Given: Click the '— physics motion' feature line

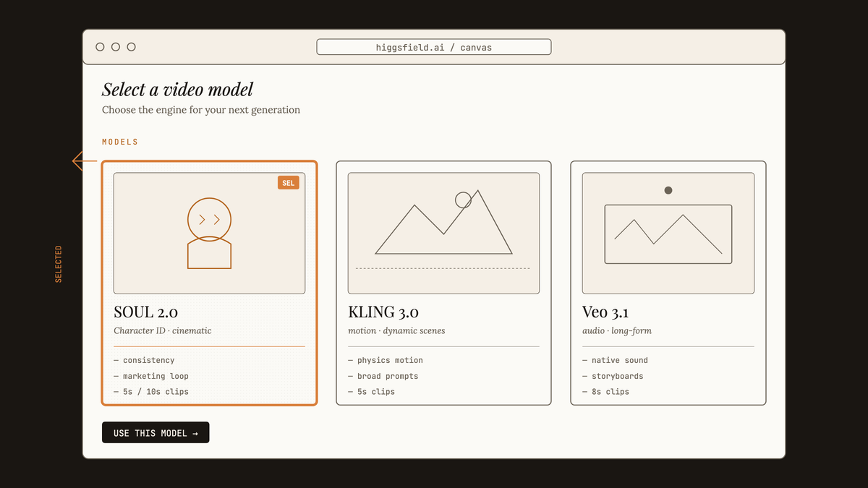Looking at the screenshot, I should [386, 360].
